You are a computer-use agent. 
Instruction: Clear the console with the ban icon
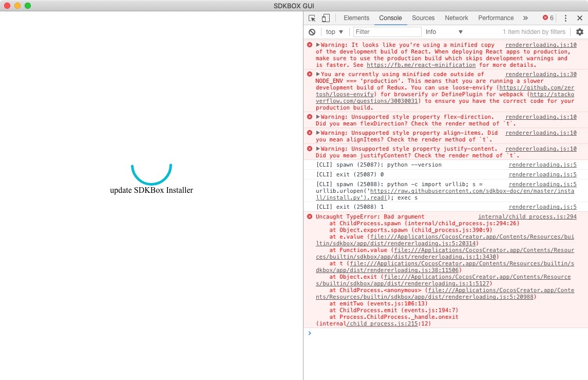(x=312, y=32)
